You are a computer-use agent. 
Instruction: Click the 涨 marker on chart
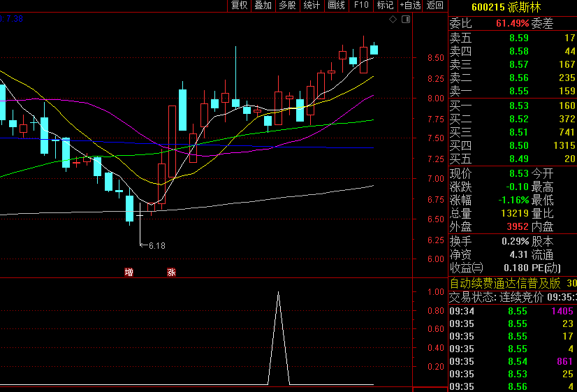pos(171,272)
